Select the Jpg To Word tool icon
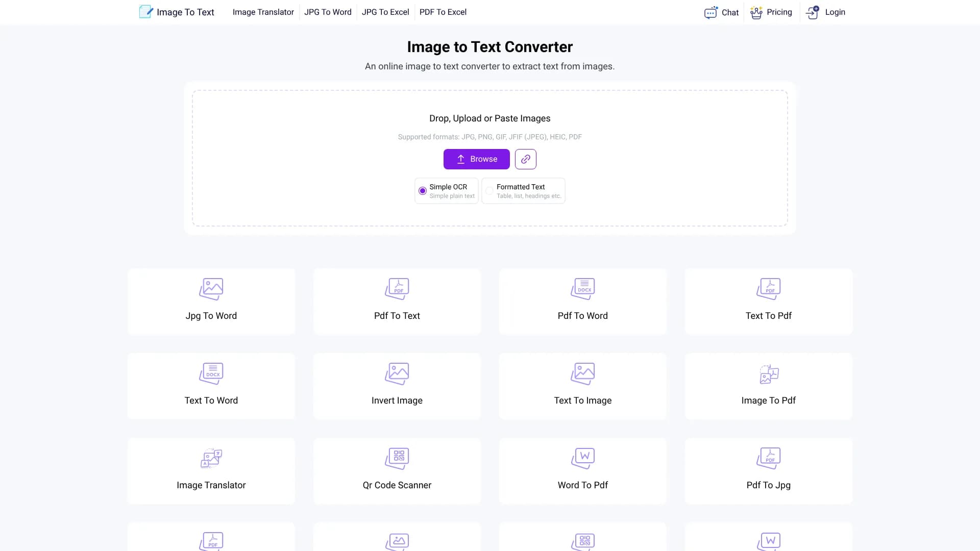 point(211,288)
